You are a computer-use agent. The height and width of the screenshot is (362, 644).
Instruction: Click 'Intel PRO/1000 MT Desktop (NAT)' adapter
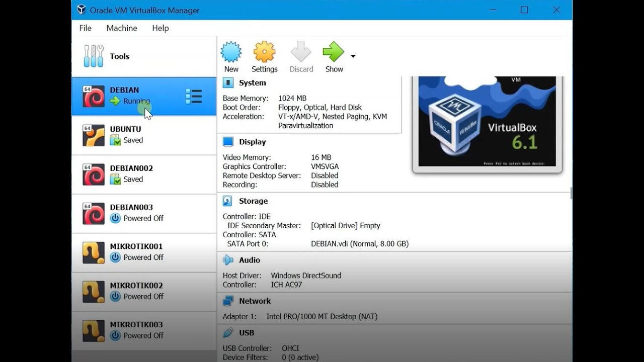322,317
